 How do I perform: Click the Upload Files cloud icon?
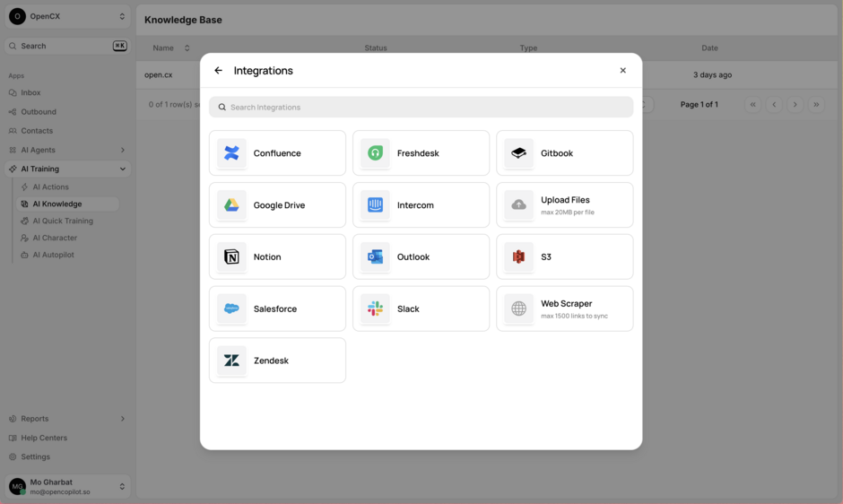519,205
